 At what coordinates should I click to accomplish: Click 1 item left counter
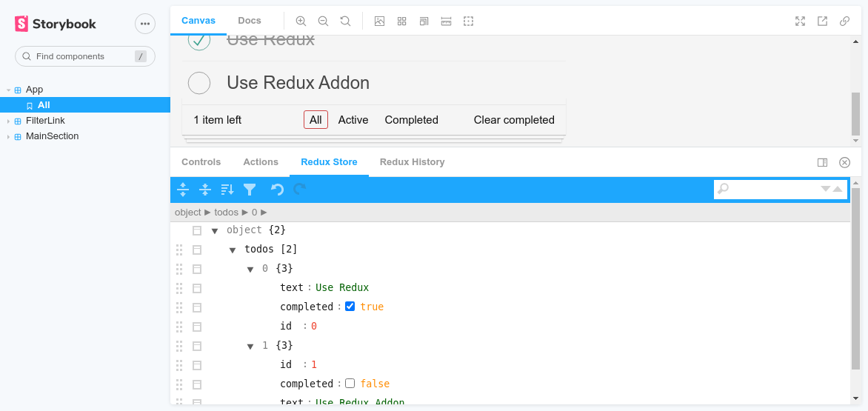[218, 120]
